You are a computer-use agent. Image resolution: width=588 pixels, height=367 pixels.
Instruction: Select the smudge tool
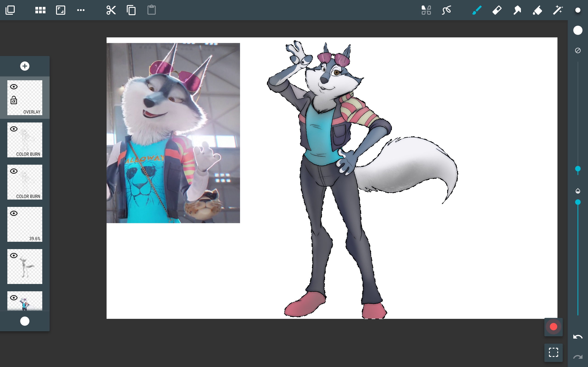[x=517, y=10]
